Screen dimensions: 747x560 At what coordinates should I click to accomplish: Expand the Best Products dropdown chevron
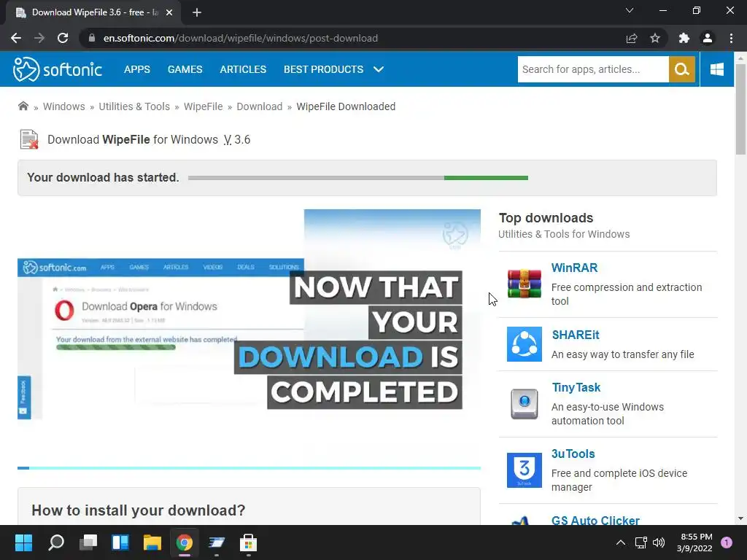(x=379, y=69)
